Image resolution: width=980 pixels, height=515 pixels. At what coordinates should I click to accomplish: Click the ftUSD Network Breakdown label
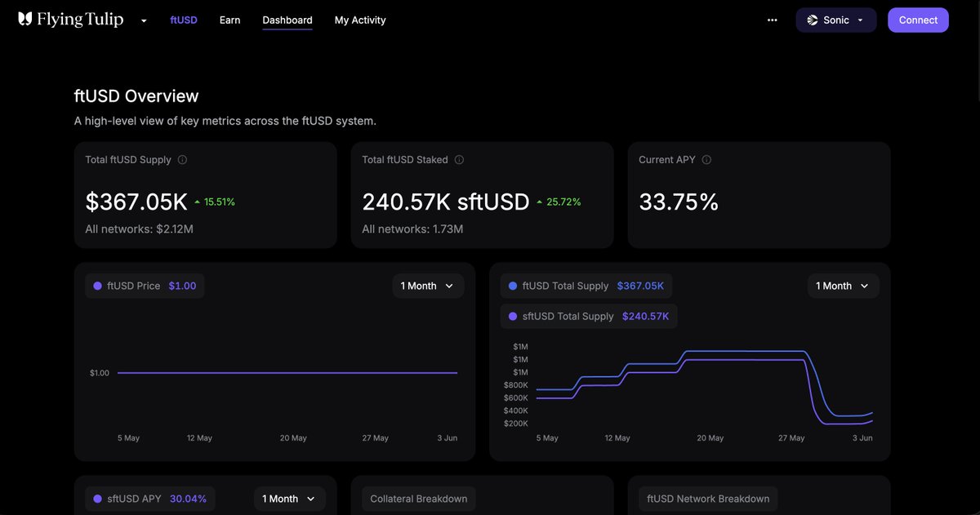(x=708, y=499)
